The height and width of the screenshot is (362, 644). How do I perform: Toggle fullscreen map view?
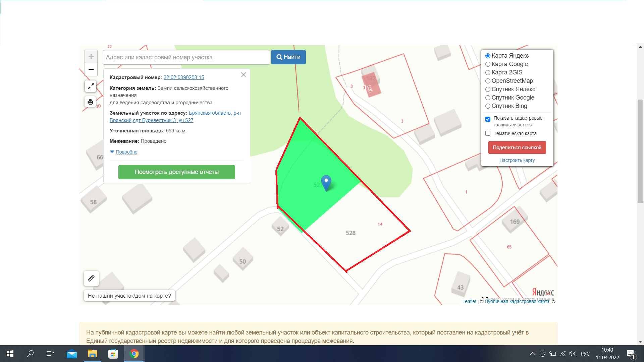91,86
